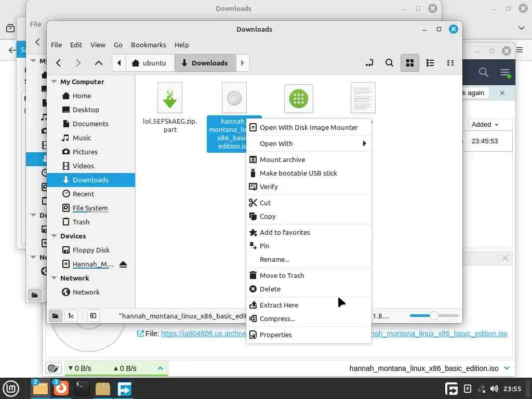Open the volume control in system tray
The image size is (532, 399).
pos(495,389)
